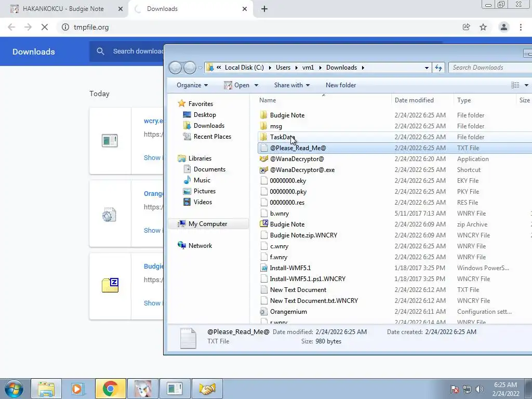This screenshot has height=399, width=532.
Task: Select the @WanaDecryptor@ application icon
Action: (263, 159)
